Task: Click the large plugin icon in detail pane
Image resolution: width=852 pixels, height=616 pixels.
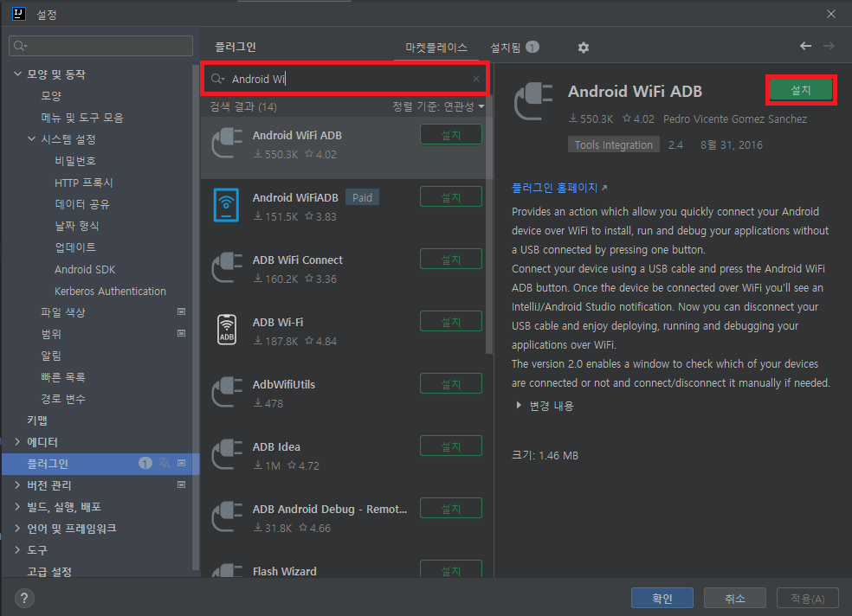Action: [533, 101]
